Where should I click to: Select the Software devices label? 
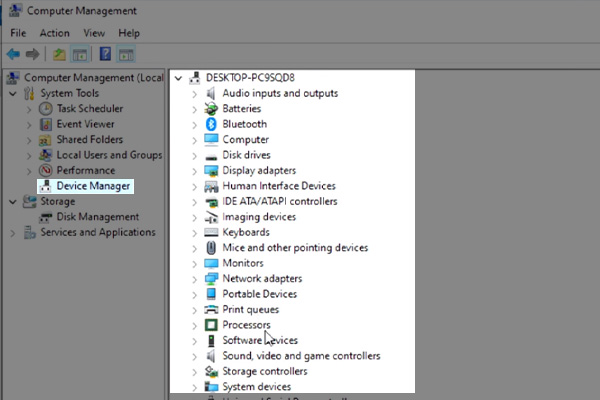260,340
